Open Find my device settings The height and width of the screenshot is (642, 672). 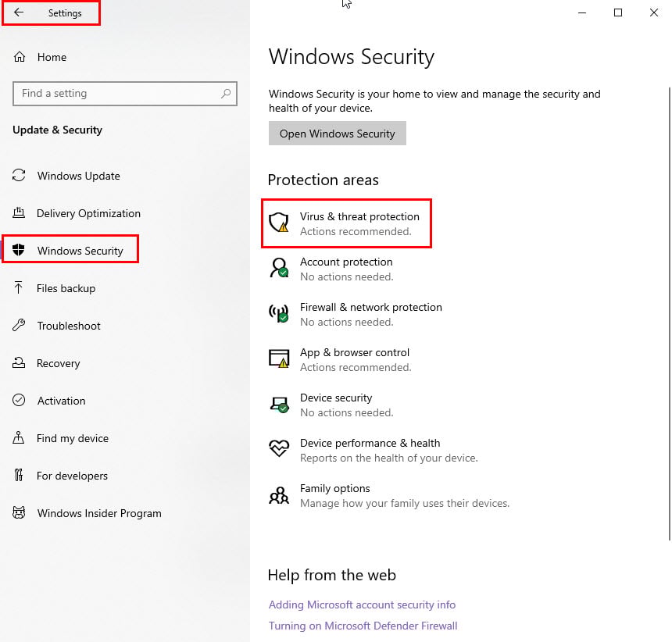(x=73, y=438)
